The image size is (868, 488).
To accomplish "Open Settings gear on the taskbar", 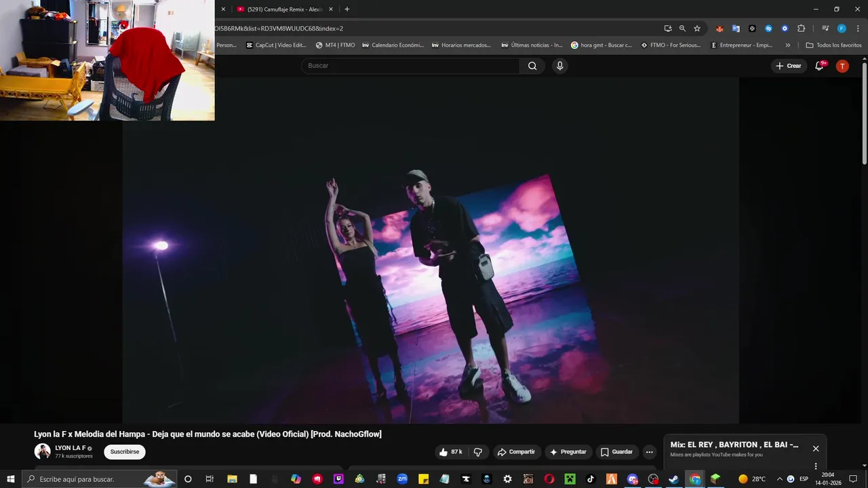I will [507, 479].
